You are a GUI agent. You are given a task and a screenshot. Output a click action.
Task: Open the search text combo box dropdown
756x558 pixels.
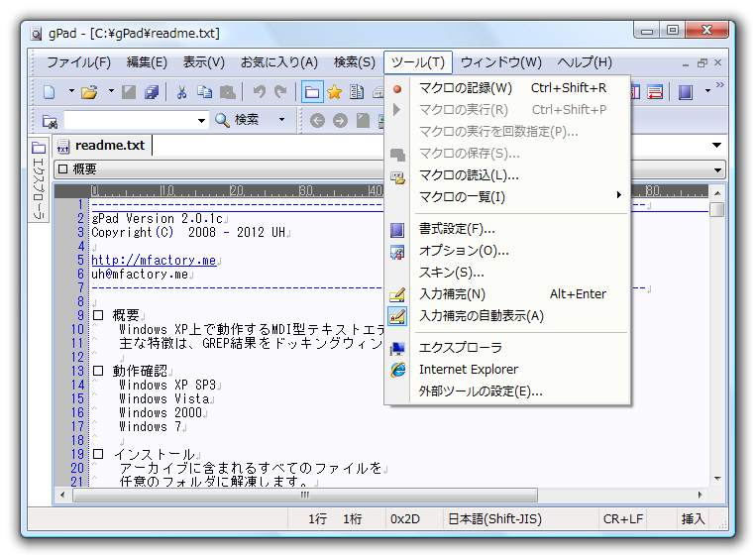click(201, 121)
